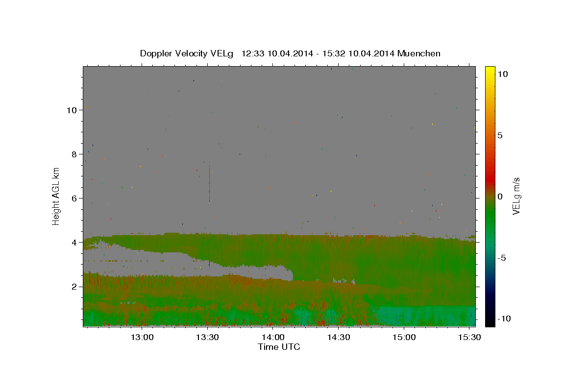Click the 14:30 time tick label
Viewport: 588px width, 392px height.
tap(338, 338)
